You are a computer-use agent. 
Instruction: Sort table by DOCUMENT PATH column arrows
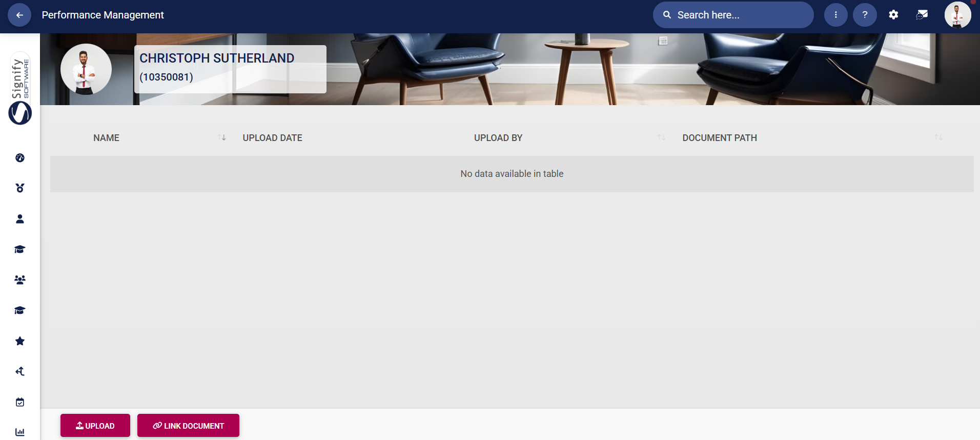tap(938, 137)
